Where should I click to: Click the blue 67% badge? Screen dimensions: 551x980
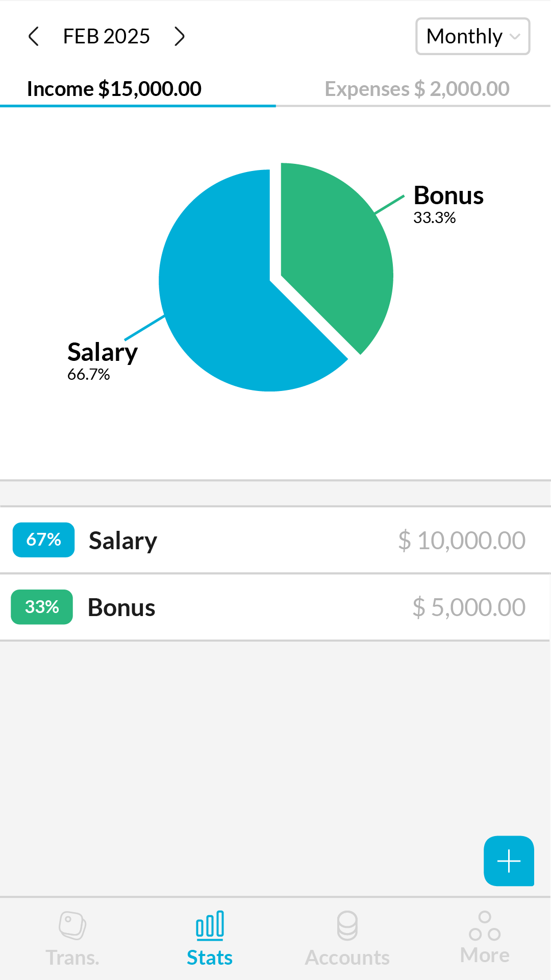[44, 540]
